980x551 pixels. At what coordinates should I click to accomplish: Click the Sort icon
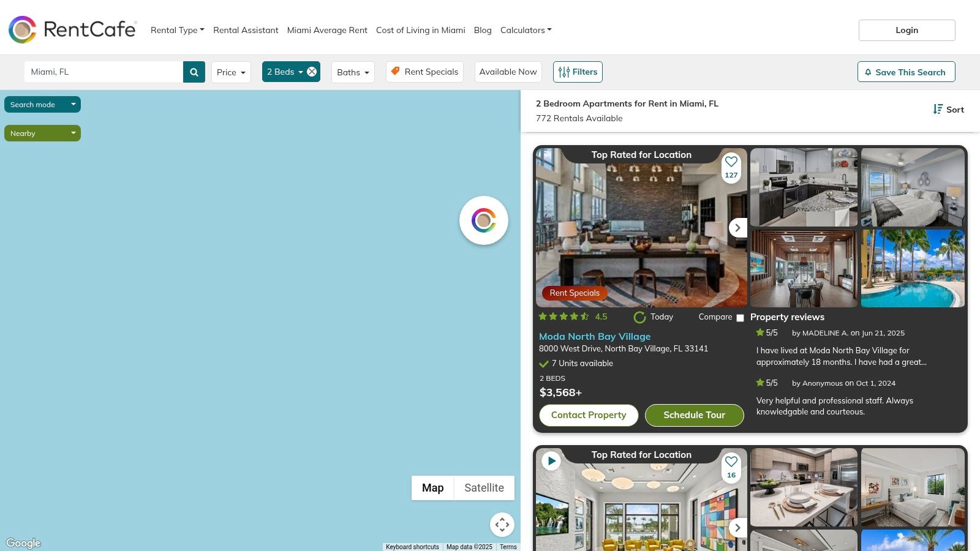938,109
